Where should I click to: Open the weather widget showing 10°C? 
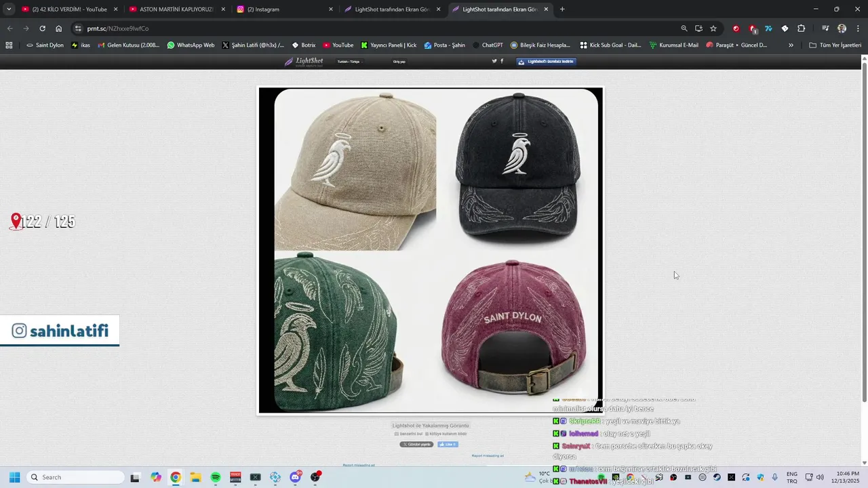click(539, 477)
